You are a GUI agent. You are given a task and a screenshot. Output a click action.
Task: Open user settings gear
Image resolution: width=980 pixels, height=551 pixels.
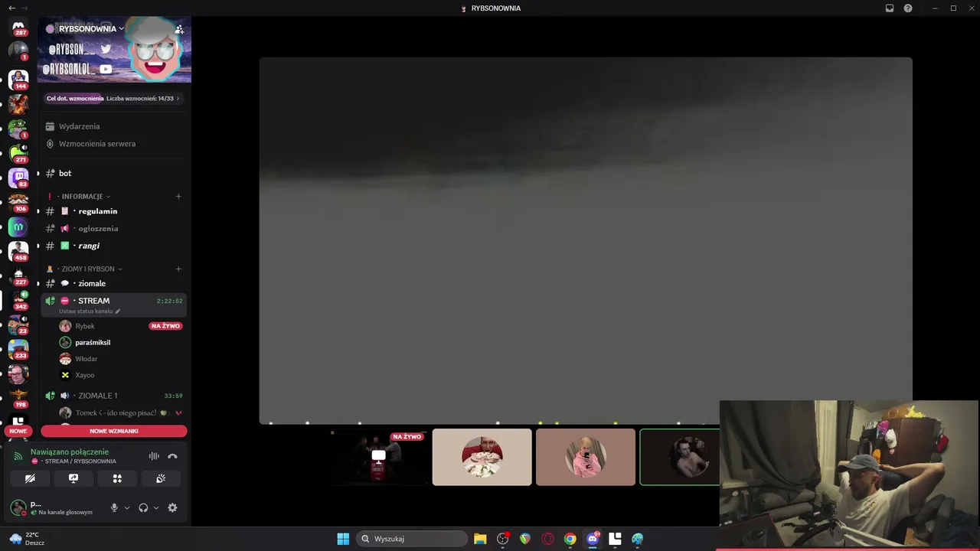pos(172,507)
